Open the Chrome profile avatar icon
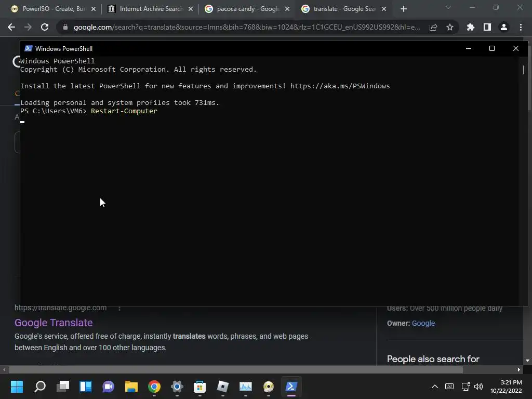This screenshot has width=532, height=399. coord(504,27)
